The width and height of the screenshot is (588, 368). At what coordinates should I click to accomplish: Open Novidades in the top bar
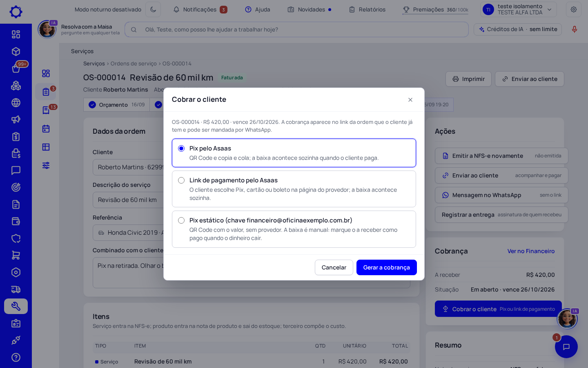point(310,9)
